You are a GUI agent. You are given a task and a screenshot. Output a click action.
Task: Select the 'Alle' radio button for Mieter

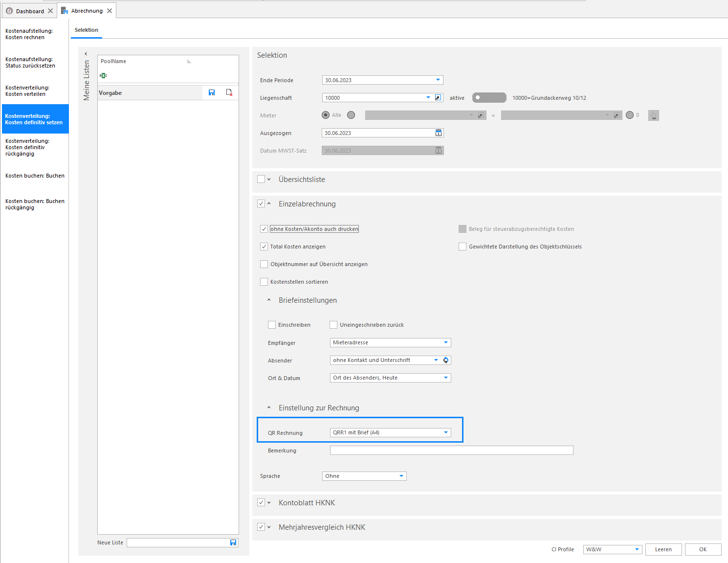click(x=326, y=115)
